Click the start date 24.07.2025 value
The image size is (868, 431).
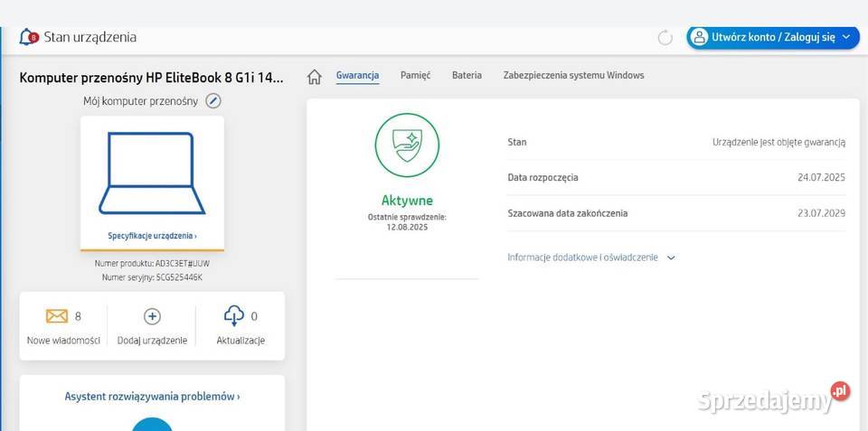pos(822,178)
